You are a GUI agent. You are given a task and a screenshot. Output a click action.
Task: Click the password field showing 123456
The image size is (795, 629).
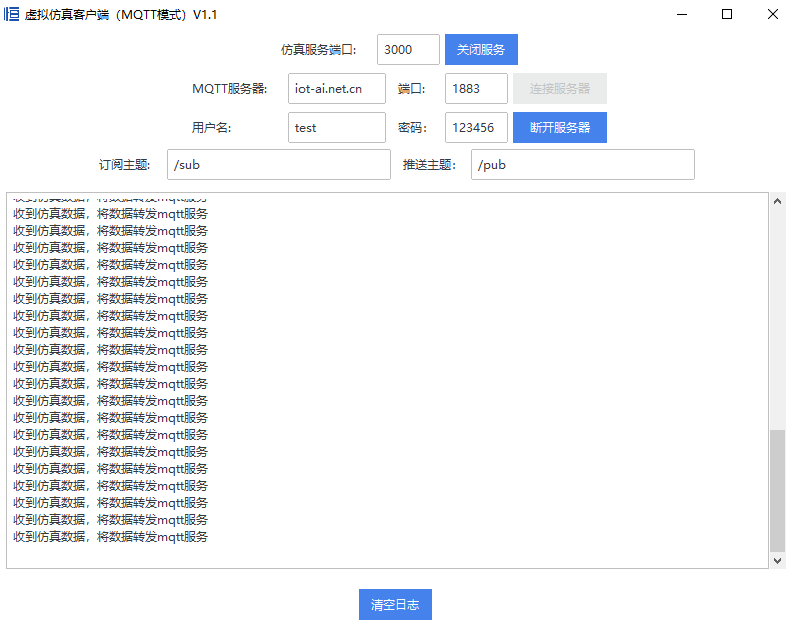pos(476,127)
